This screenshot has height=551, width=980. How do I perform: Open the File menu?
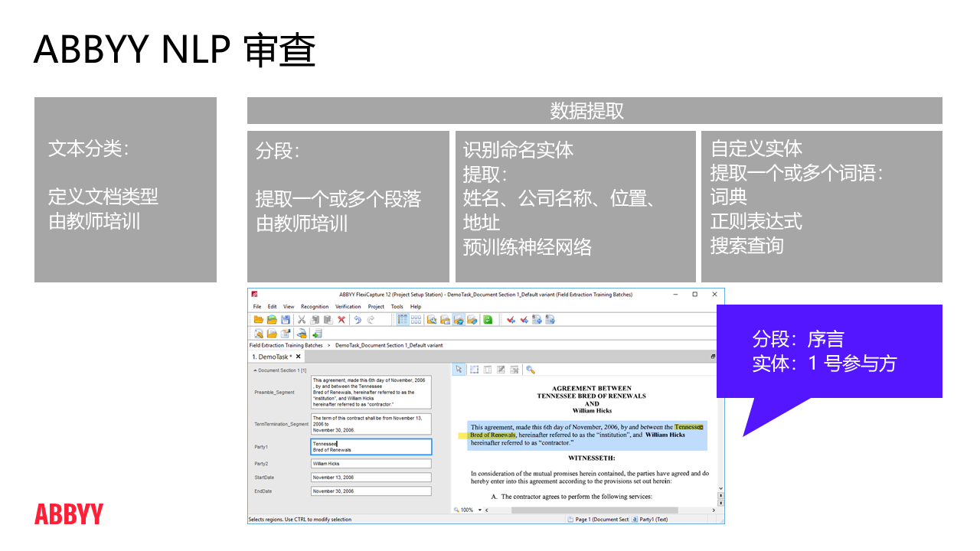[x=257, y=306]
